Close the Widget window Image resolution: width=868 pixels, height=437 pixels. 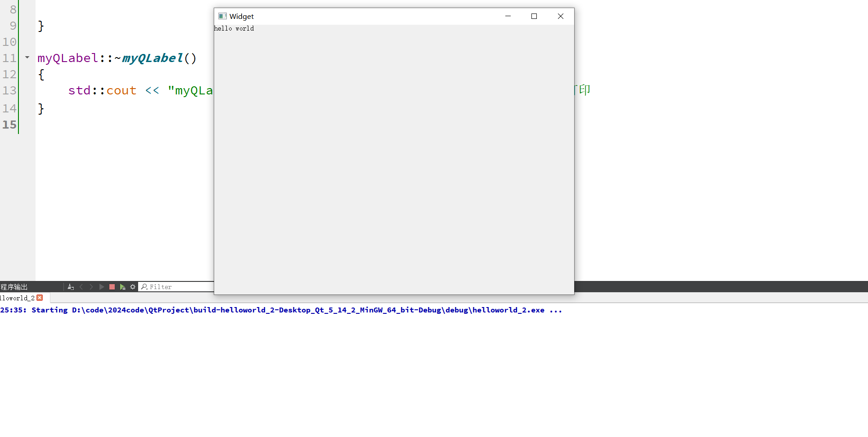pyautogui.click(x=561, y=16)
